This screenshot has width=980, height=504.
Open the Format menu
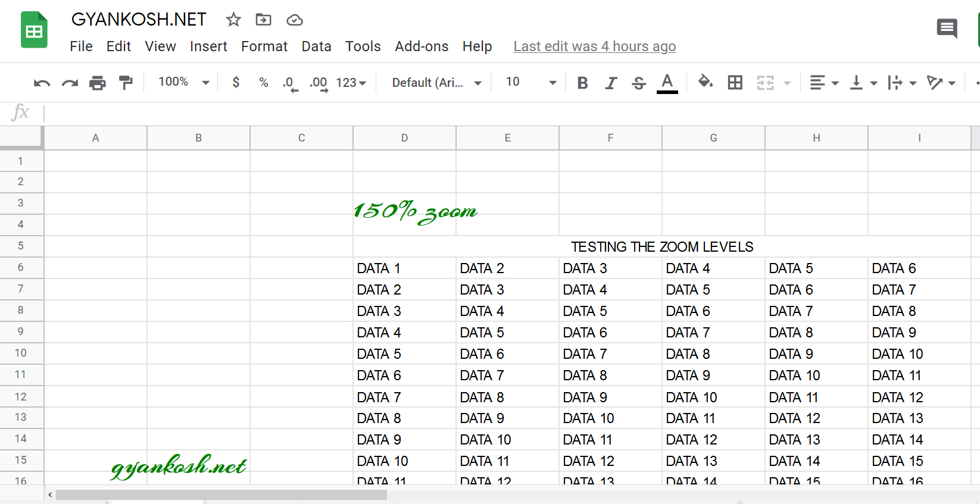264,46
